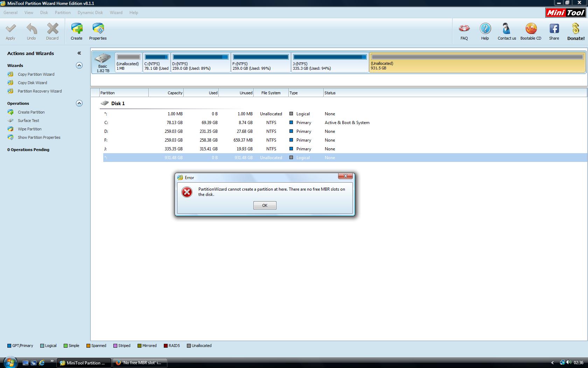Switch to the 'No free MBR slot' Firefox window

coord(140,363)
